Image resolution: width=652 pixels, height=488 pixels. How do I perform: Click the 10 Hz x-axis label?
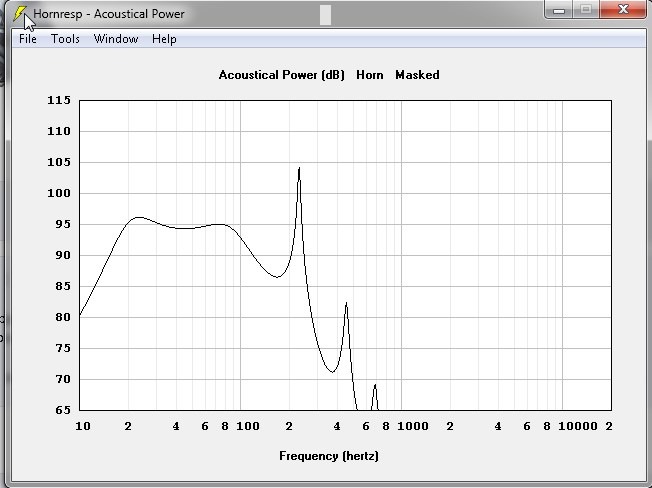83,426
